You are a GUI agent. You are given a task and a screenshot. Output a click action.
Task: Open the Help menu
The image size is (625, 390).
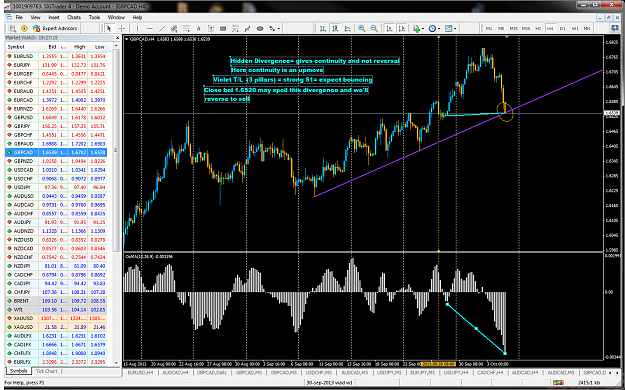point(137,17)
